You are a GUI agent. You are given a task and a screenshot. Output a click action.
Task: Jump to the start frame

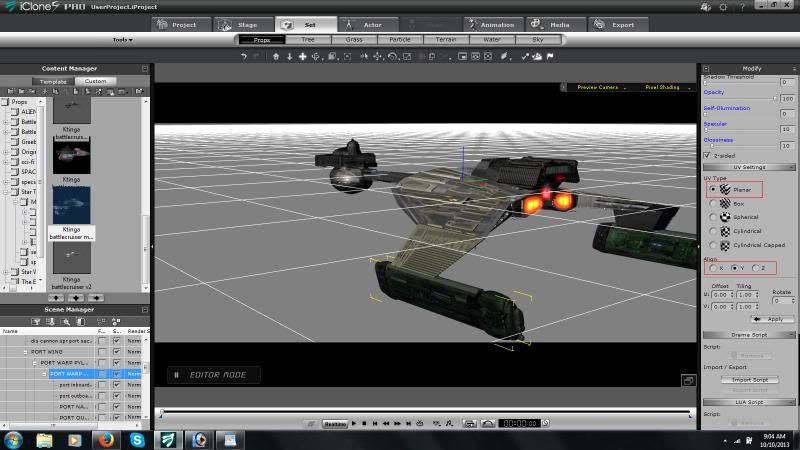coord(375,423)
